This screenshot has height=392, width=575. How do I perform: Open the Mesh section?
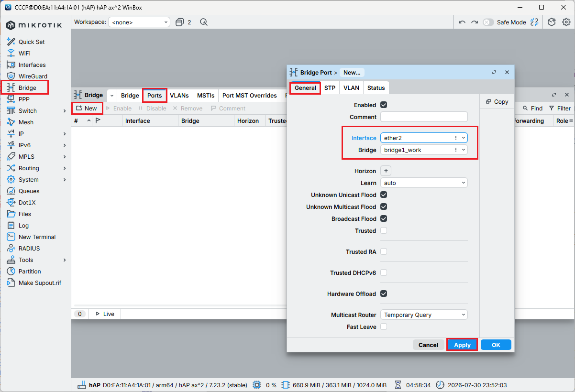pos(26,122)
